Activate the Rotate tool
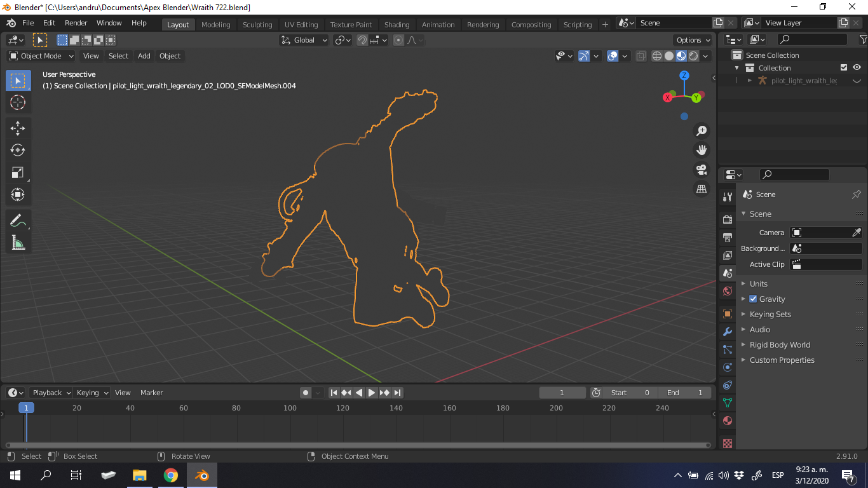This screenshot has width=868, height=488. point(18,150)
